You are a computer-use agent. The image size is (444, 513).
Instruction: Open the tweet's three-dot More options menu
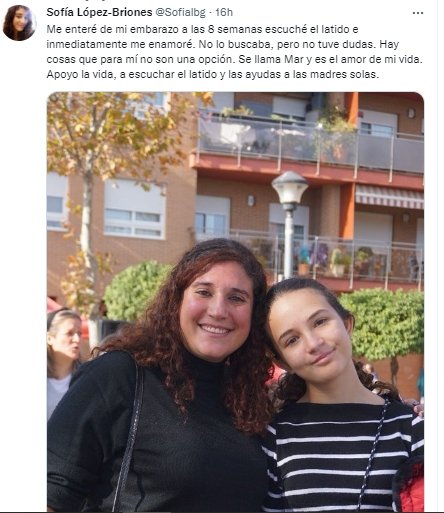418,13
